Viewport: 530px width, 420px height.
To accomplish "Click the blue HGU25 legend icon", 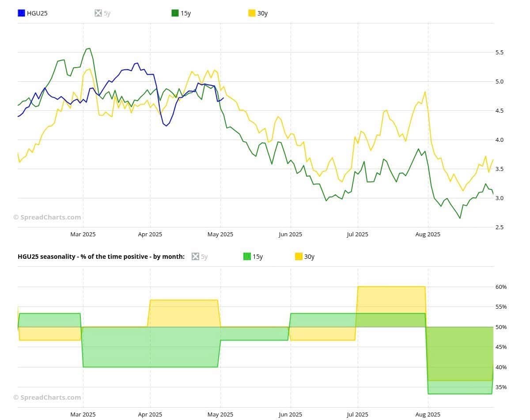I will [x=21, y=13].
